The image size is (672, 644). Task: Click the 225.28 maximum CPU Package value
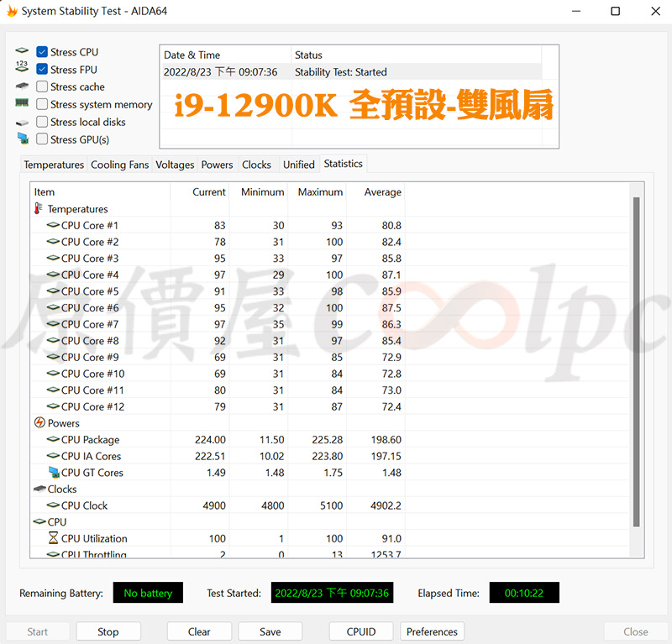click(x=327, y=439)
